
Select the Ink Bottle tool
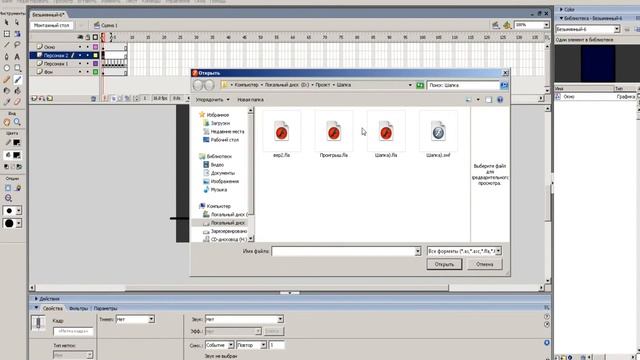[7, 91]
